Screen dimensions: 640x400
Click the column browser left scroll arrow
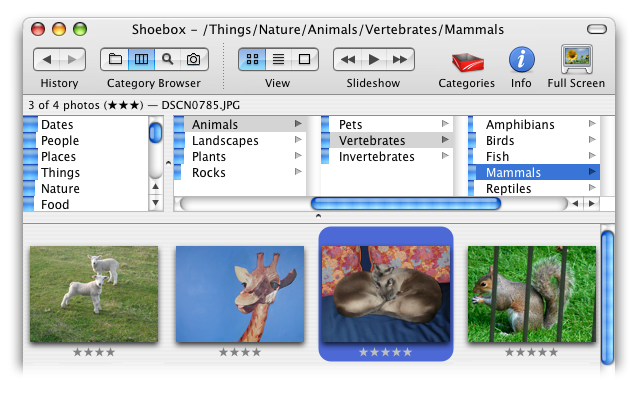tap(575, 204)
